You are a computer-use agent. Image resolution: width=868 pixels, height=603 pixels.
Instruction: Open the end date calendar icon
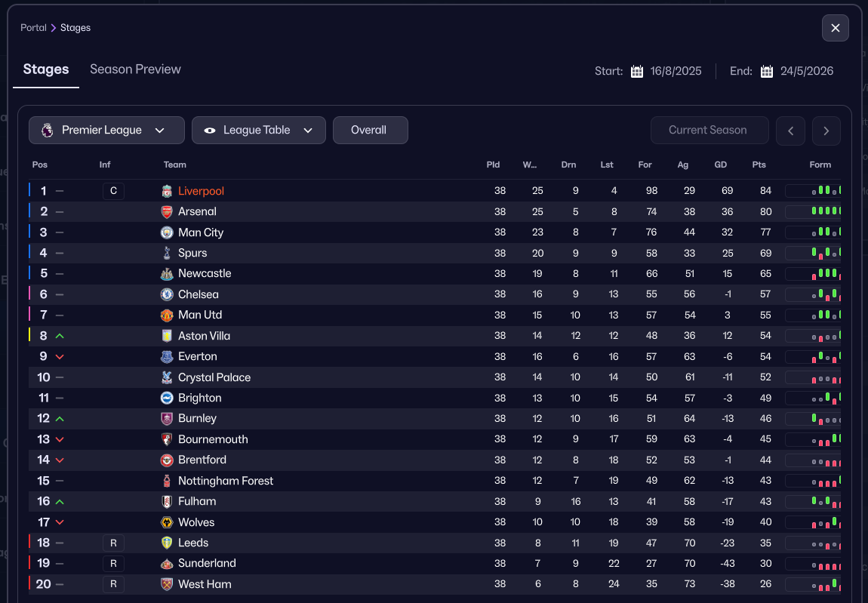pos(767,72)
